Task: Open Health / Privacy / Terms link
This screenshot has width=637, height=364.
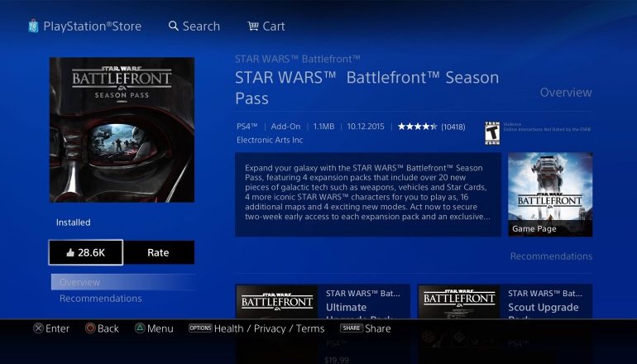Action: [269, 328]
